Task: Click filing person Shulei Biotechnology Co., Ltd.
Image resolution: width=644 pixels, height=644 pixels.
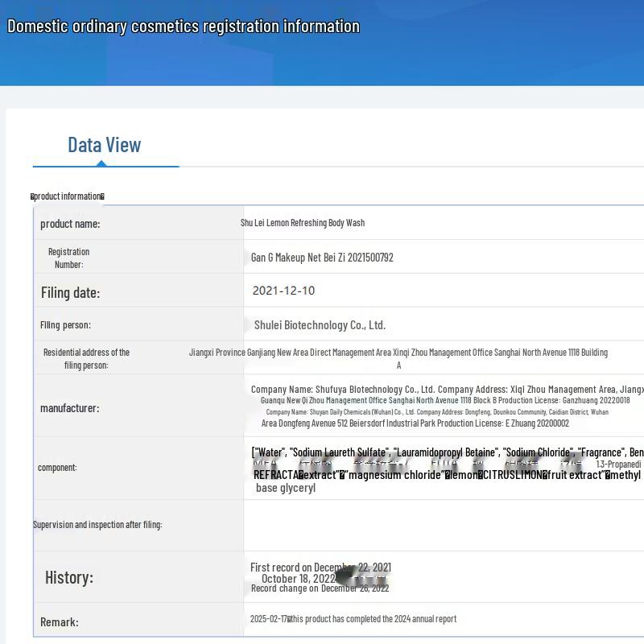Action: (x=320, y=325)
